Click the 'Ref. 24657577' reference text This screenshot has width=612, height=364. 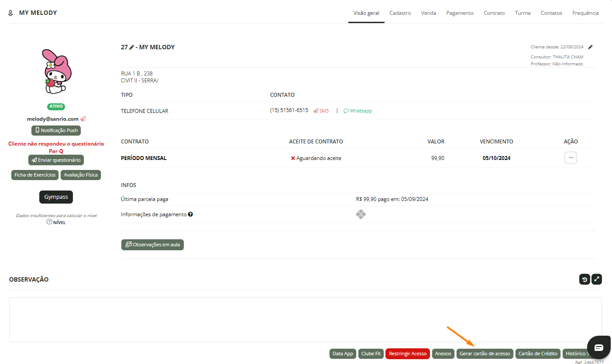point(589,362)
